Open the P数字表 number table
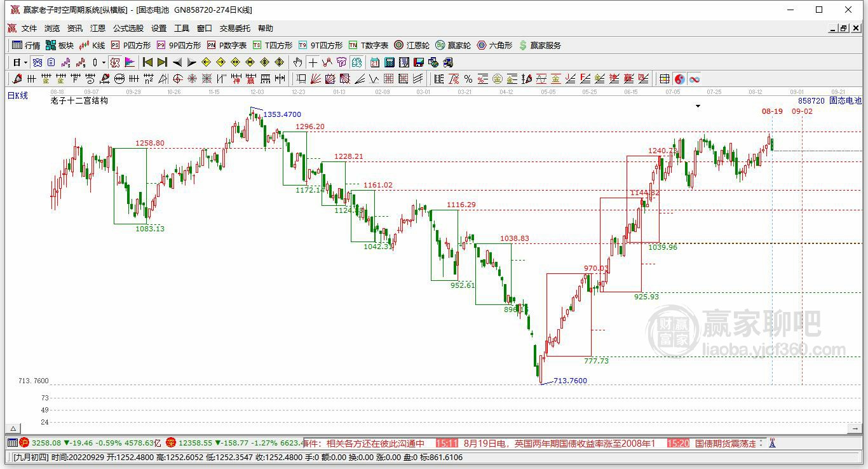The height and width of the screenshot is (469, 868). [227, 45]
